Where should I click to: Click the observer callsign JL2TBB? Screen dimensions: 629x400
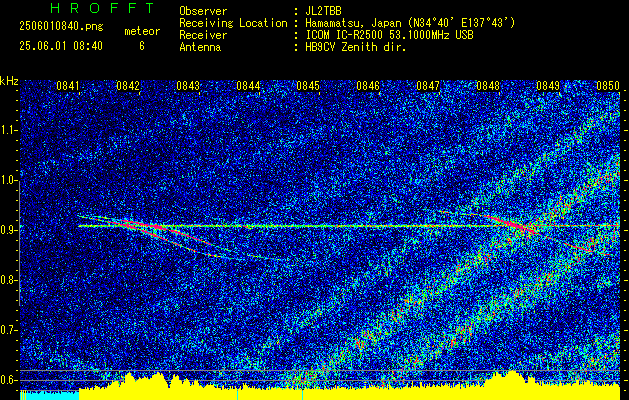click(323, 11)
